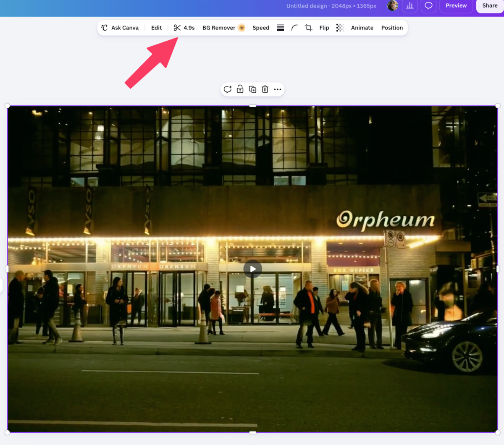Viewport: 504px width, 445px height.
Task: Add a comment from the floating toolbar
Action: [228, 89]
